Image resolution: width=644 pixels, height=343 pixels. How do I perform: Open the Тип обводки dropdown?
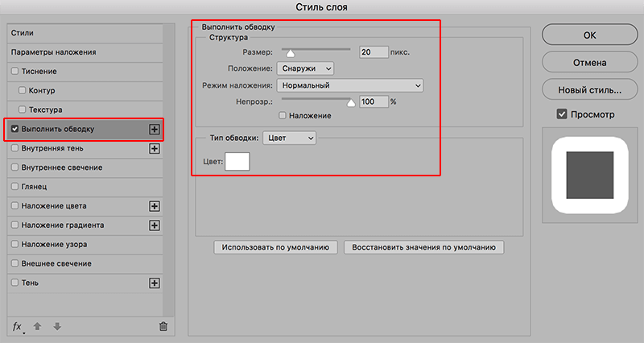pos(290,138)
